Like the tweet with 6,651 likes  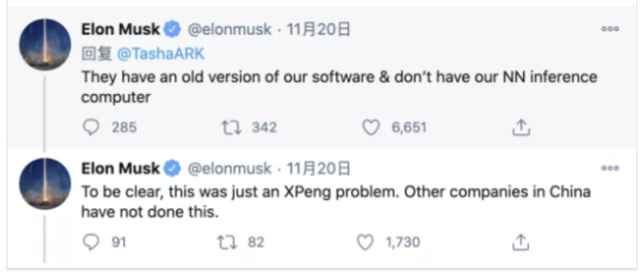point(371,127)
